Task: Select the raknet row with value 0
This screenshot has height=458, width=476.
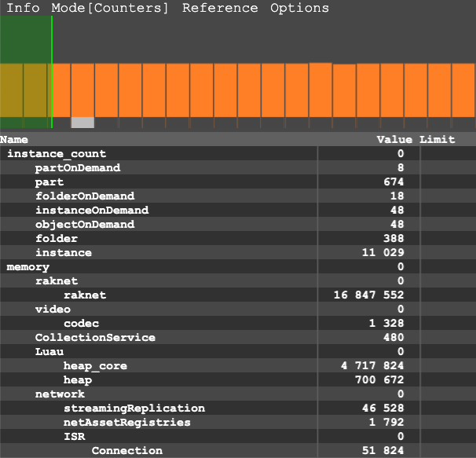Action: pos(238,280)
